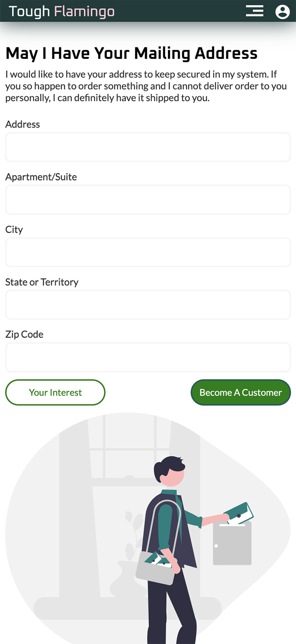Click the Address field label

coord(23,124)
